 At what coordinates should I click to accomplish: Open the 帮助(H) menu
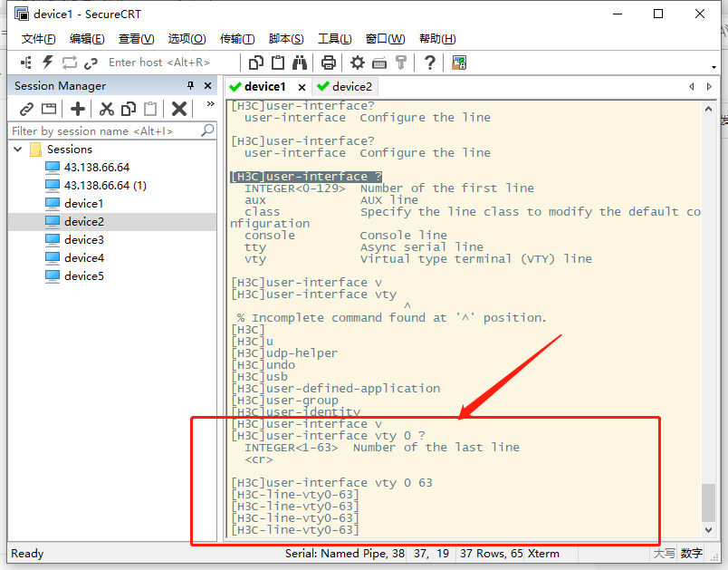437,39
